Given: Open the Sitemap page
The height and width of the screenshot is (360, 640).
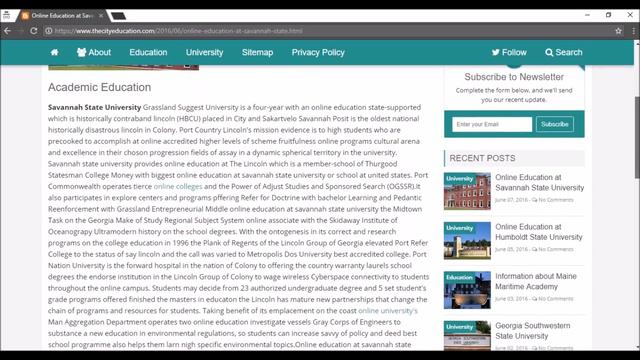Looking at the screenshot, I should coord(257,52).
